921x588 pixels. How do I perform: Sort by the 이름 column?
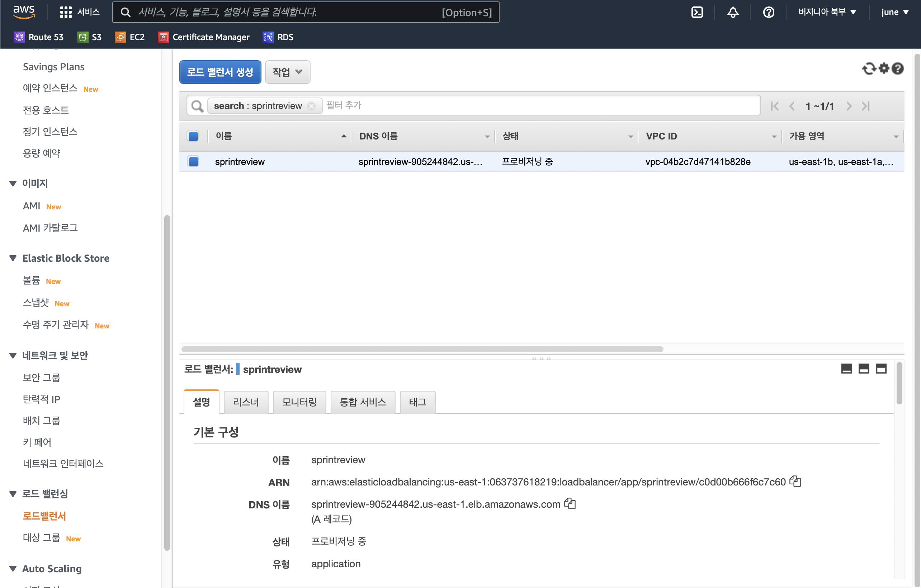pyautogui.click(x=280, y=136)
